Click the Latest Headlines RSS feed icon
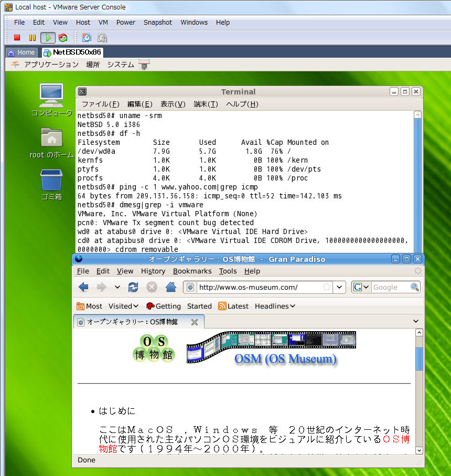Screen dimensions: 451x476 coord(222,306)
